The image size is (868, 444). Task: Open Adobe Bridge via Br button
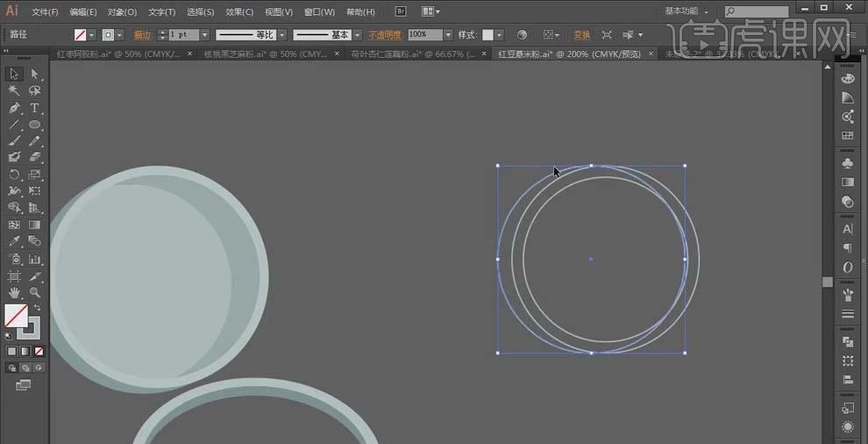[x=400, y=11]
